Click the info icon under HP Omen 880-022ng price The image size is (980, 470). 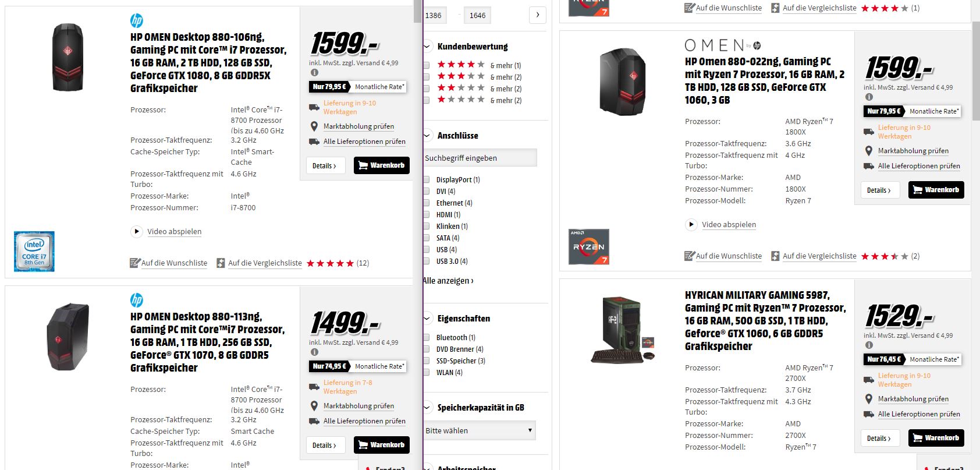pos(869,97)
